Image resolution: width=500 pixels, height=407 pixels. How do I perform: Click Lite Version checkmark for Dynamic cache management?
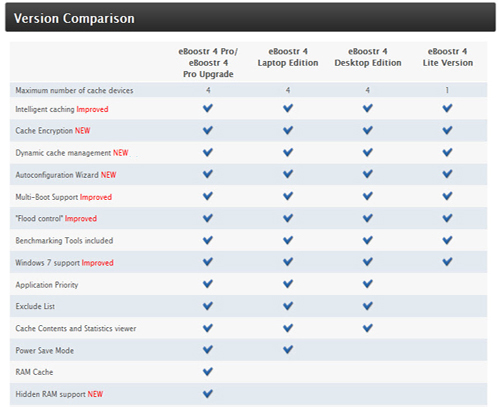coord(447,152)
